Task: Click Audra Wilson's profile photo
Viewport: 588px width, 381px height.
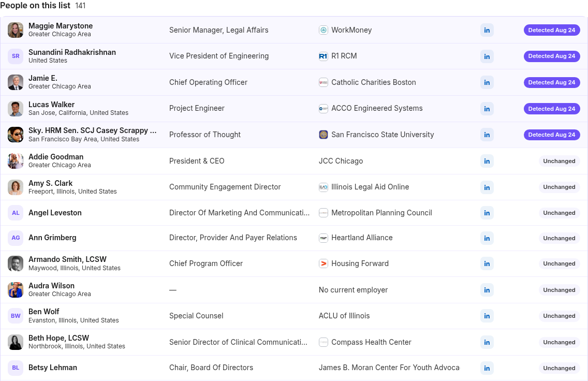Action: pyautogui.click(x=16, y=290)
